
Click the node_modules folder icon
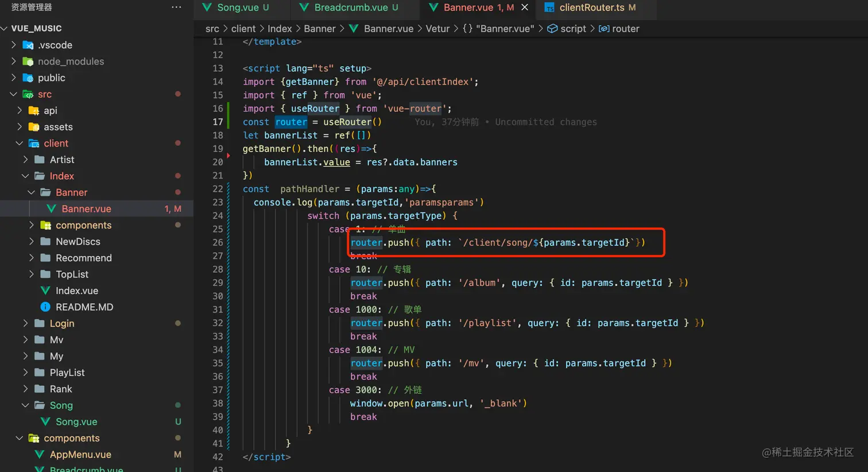28,61
